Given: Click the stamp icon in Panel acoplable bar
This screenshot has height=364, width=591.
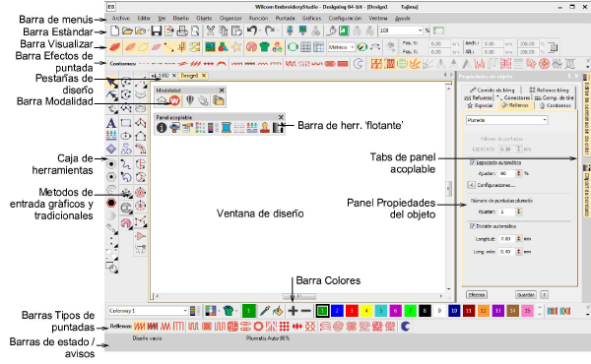Looking at the screenshot, I should tap(265, 128).
